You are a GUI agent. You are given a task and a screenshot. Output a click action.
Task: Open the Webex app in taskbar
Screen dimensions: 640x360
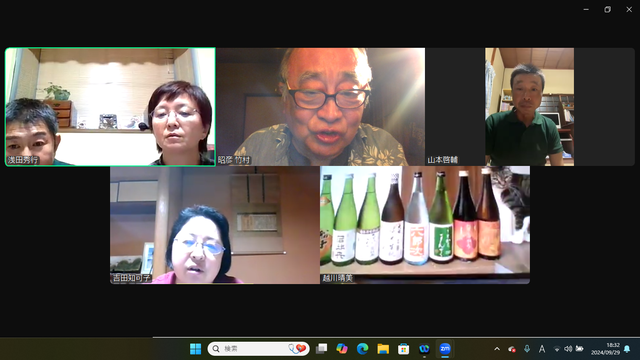pos(424,349)
